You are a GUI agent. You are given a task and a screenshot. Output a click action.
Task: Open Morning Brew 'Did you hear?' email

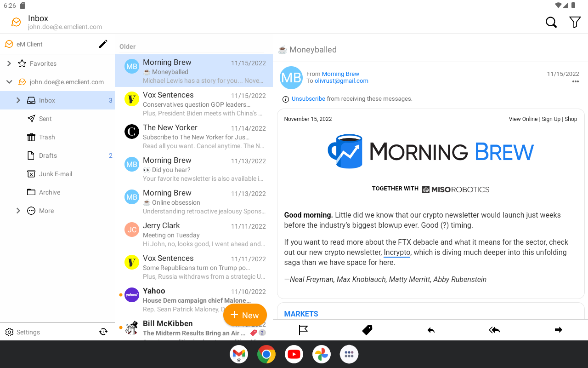194,169
